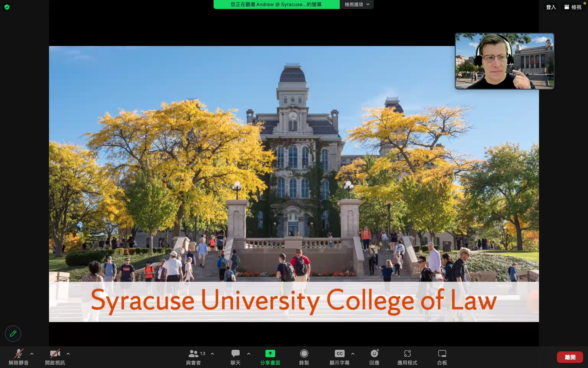The image size is (588, 368).
Task: Leave the meeting with the red 離開 button
Action: pos(570,357)
